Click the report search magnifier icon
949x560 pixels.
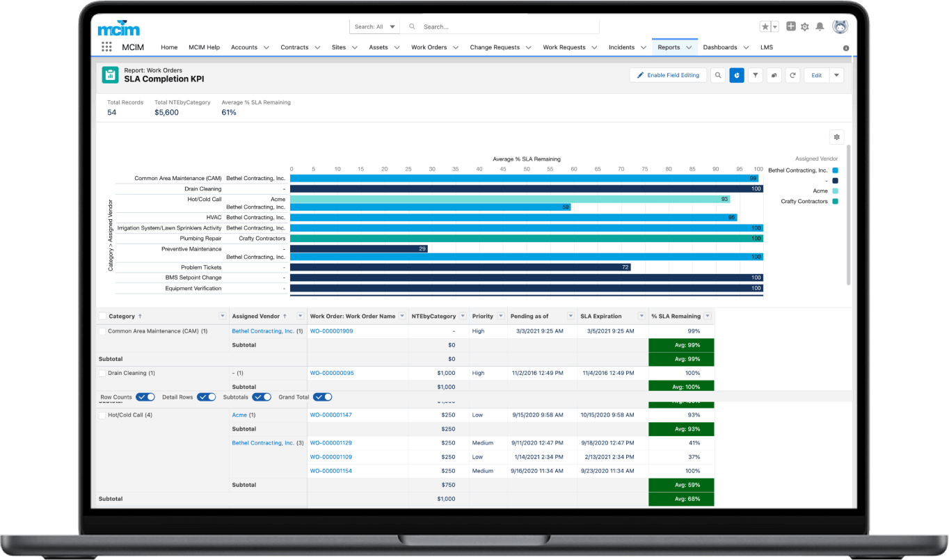pos(718,75)
